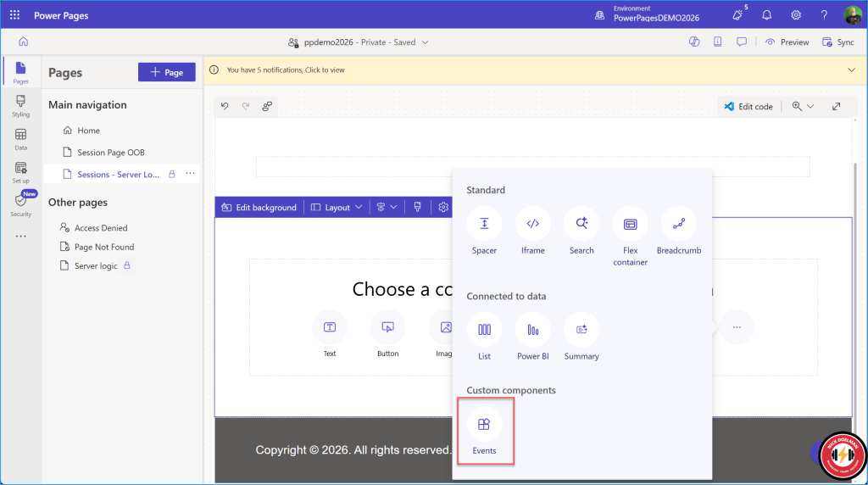Open Edit code in Visual Studio Code
868x485 pixels.
[x=748, y=106]
